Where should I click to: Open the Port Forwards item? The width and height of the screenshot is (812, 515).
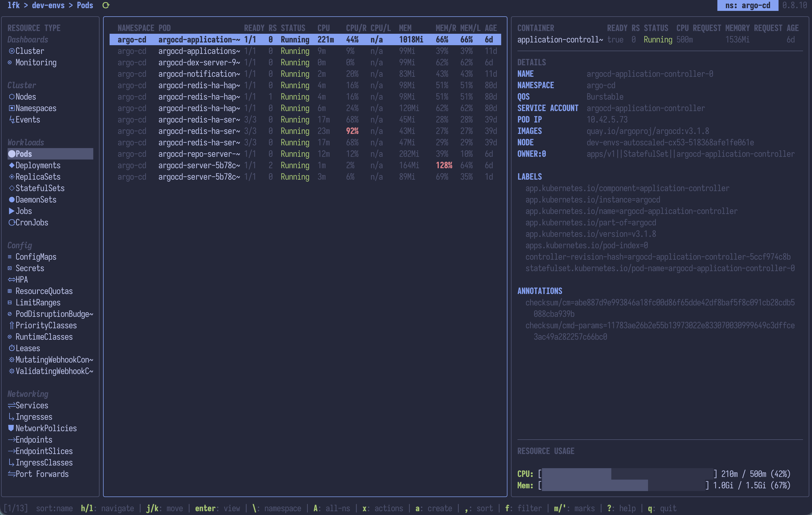coord(42,474)
